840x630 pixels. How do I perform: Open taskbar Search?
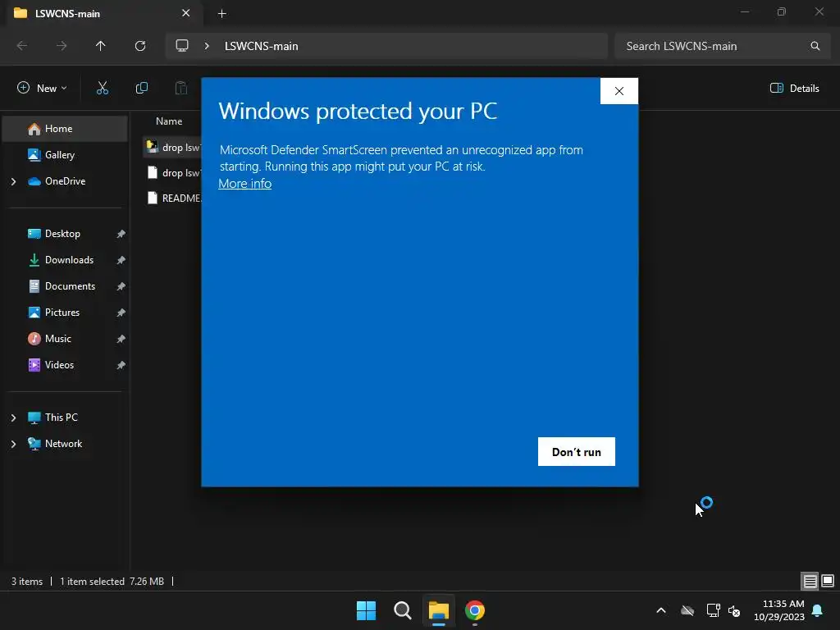pos(402,610)
